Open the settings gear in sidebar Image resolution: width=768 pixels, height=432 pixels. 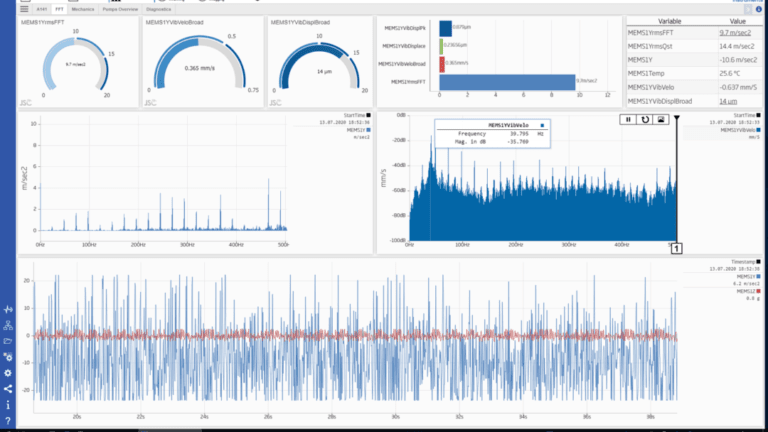click(8, 373)
